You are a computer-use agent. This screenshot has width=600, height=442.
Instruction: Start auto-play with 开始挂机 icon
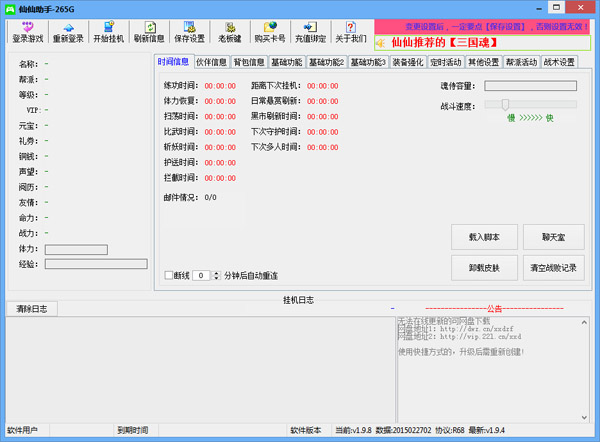coord(109,32)
